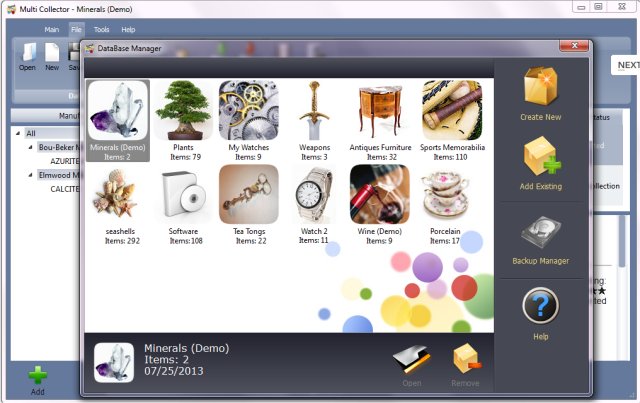
Task: Open the Backup Manager hard drive icon
Action: pos(541,232)
